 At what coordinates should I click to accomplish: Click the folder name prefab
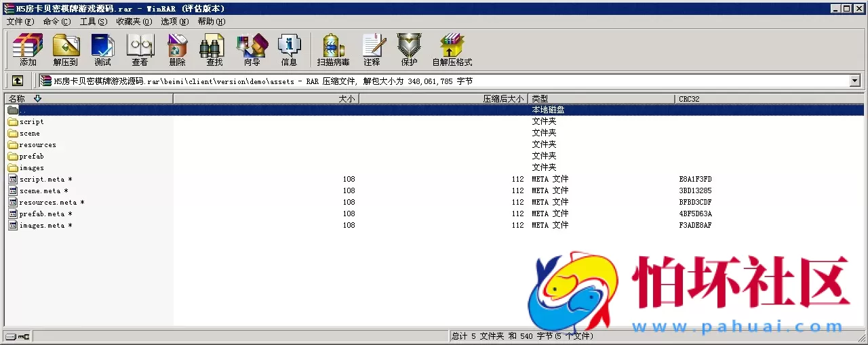click(32, 157)
